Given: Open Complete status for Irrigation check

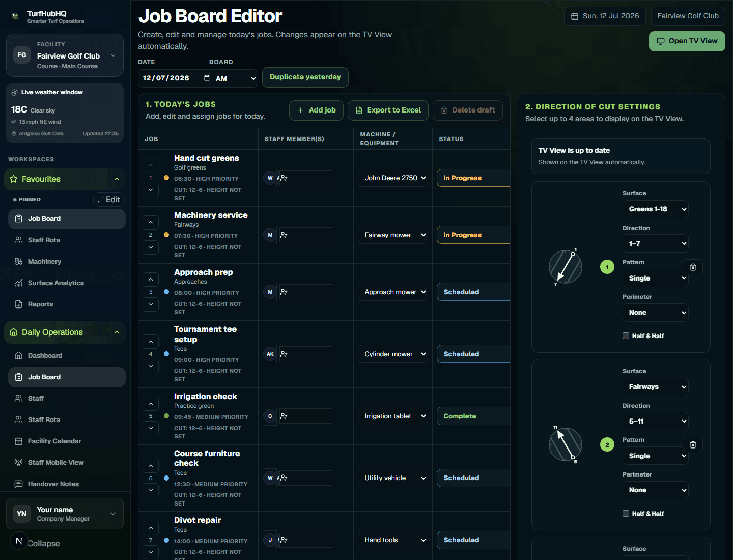Looking at the screenshot, I should pyautogui.click(x=473, y=416).
